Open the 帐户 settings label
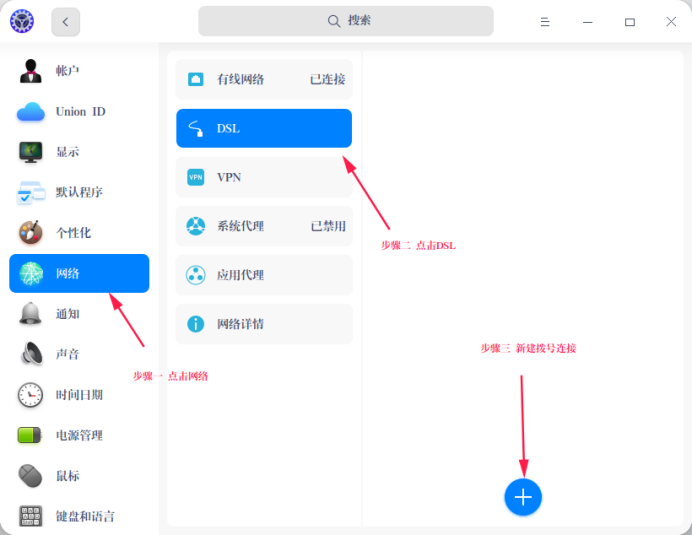Image resolution: width=692 pixels, height=535 pixels. pyautogui.click(x=68, y=71)
